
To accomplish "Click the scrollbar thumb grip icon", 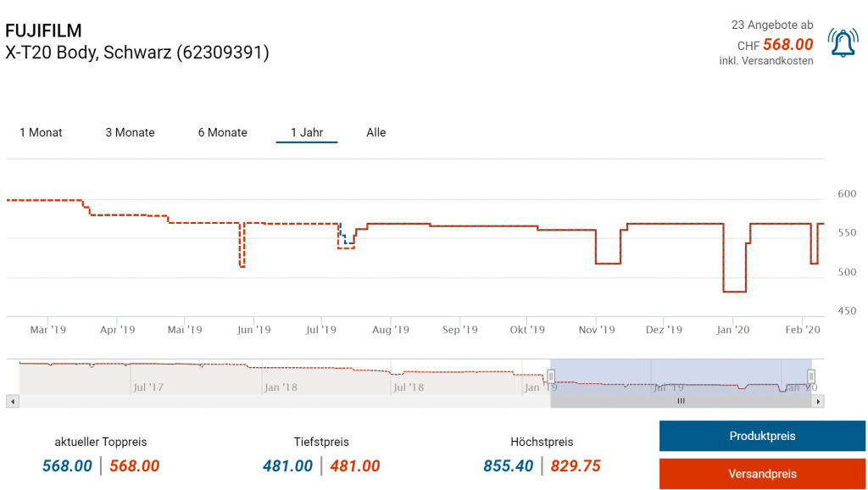I will (x=680, y=401).
